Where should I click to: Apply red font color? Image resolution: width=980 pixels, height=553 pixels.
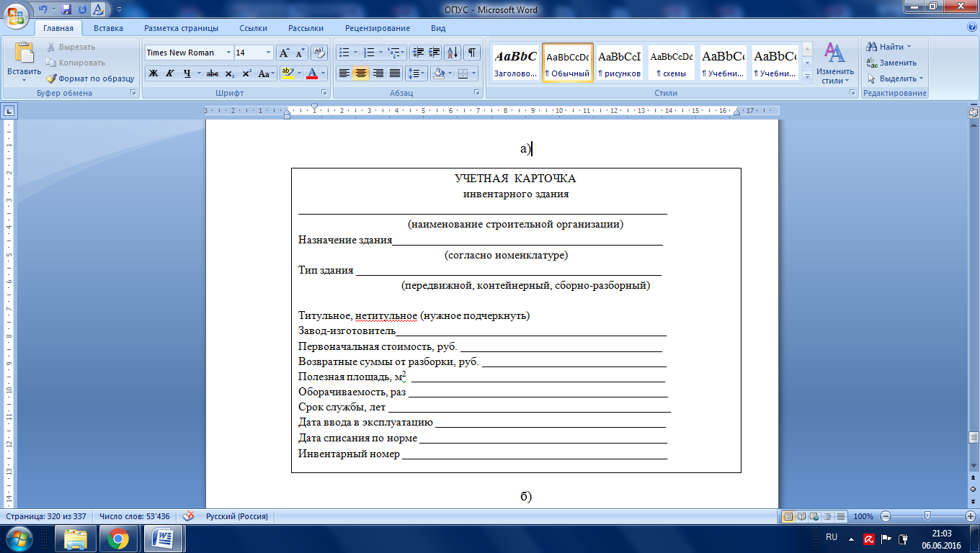point(312,73)
